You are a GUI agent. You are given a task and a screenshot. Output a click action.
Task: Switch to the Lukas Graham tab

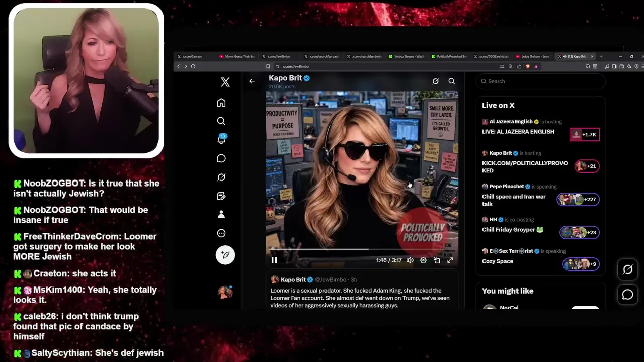pos(534,56)
